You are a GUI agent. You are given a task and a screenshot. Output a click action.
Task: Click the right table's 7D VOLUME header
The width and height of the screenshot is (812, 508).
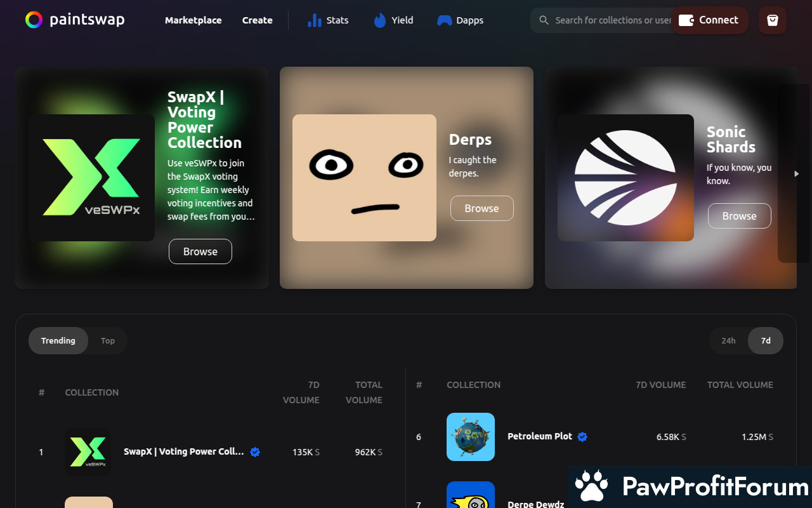click(661, 385)
